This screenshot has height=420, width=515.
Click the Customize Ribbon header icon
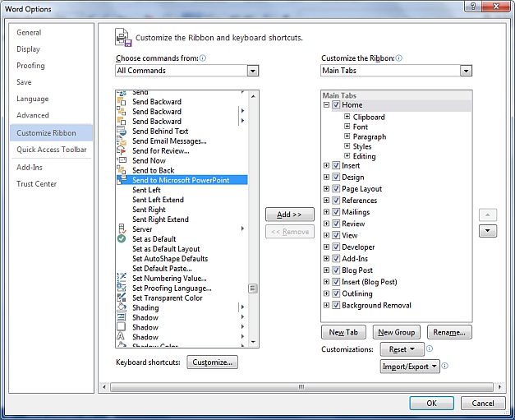123,37
